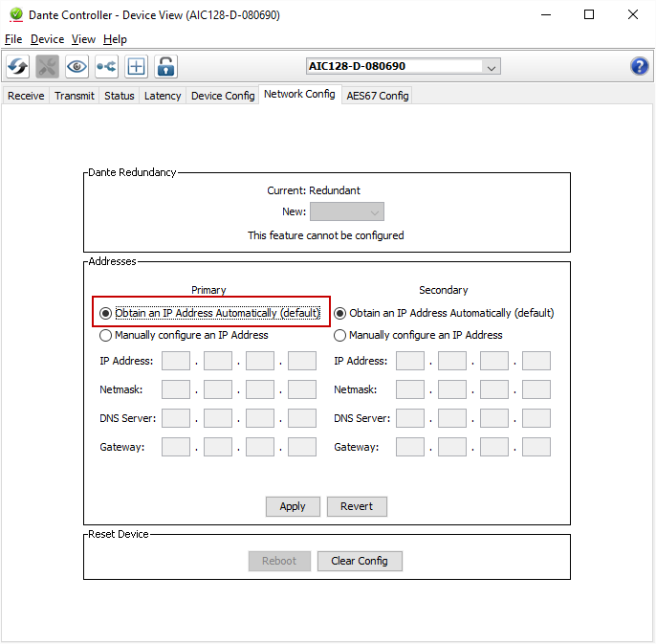
Task: Switch to the Latency tab
Action: pyautogui.click(x=163, y=96)
